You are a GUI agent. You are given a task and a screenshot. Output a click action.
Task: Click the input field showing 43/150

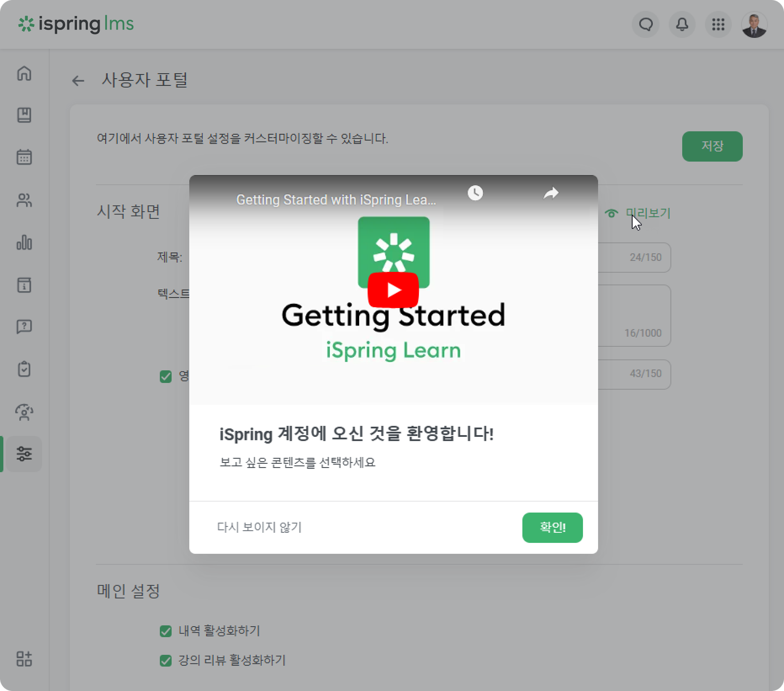(633, 374)
